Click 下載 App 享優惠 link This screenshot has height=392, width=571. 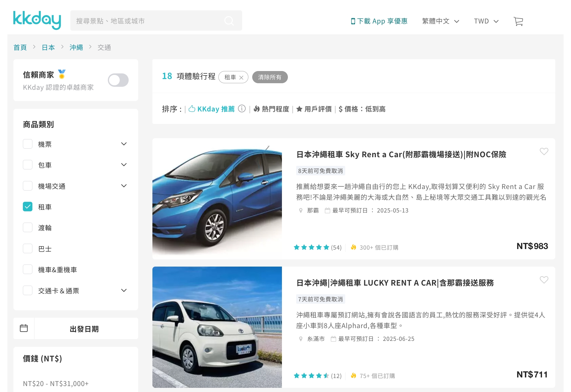(379, 21)
